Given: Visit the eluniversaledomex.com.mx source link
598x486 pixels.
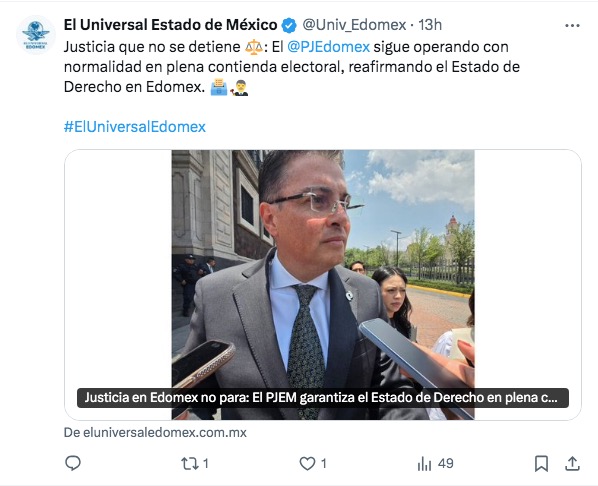Looking at the screenshot, I should [x=155, y=433].
